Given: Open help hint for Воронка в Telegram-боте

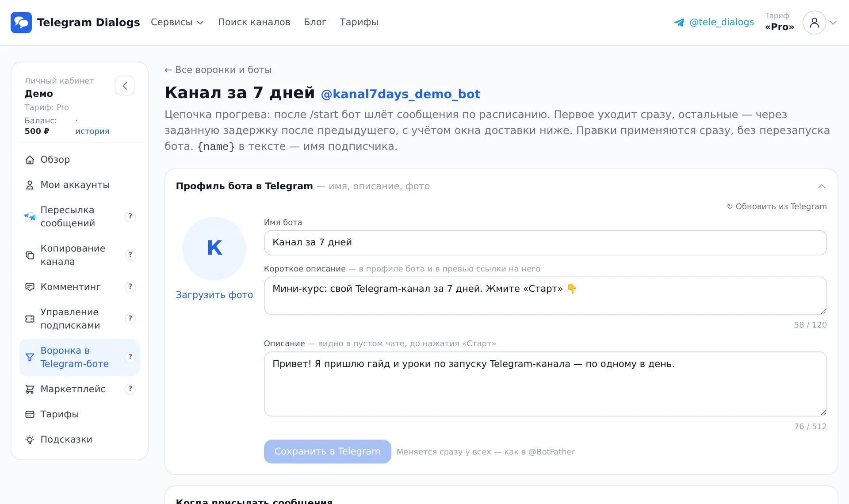Looking at the screenshot, I should (x=130, y=357).
